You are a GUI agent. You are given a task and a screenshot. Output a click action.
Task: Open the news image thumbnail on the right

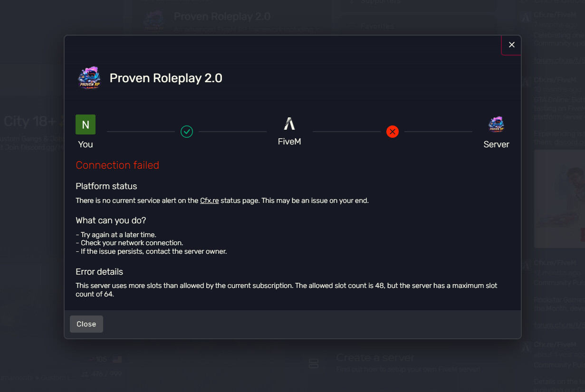click(x=559, y=199)
